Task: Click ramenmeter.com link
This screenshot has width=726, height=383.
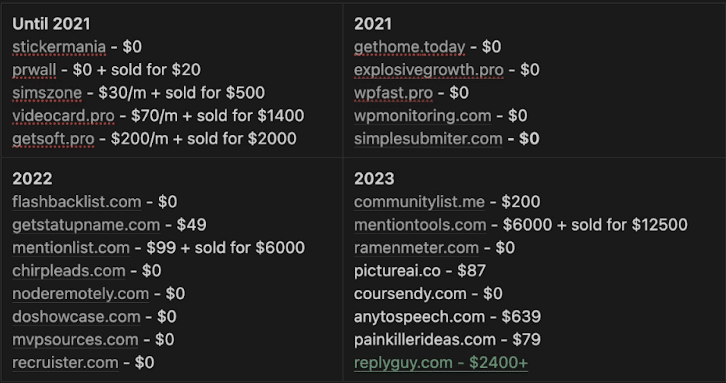Action: coord(416,248)
